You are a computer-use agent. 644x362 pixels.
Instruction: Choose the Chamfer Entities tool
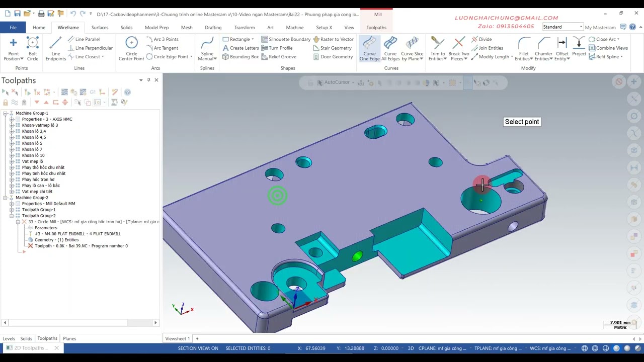[x=544, y=49]
